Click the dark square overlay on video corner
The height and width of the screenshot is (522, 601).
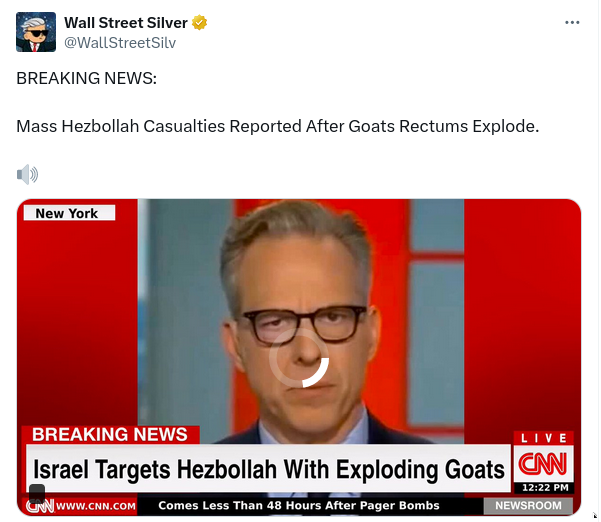pyautogui.click(x=37, y=492)
